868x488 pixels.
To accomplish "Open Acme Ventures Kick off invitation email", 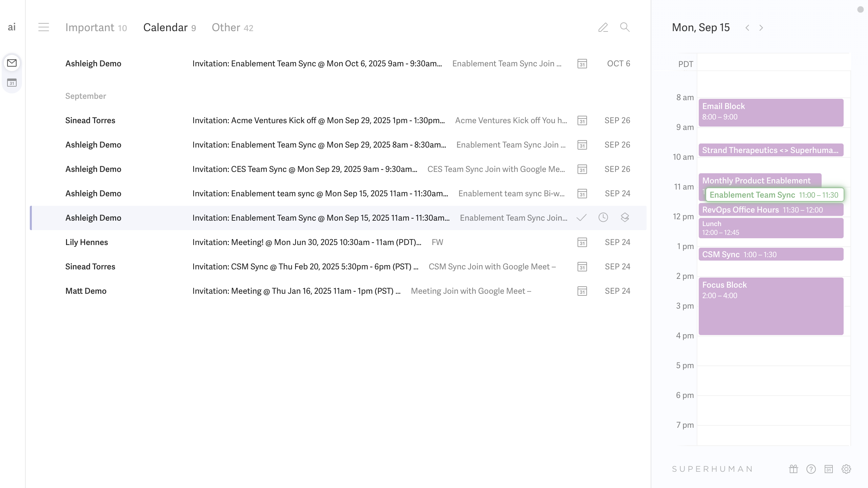I will click(318, 120).
